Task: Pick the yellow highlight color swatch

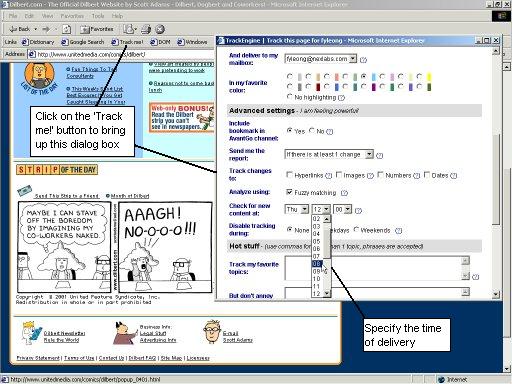Action: [429, 77]
